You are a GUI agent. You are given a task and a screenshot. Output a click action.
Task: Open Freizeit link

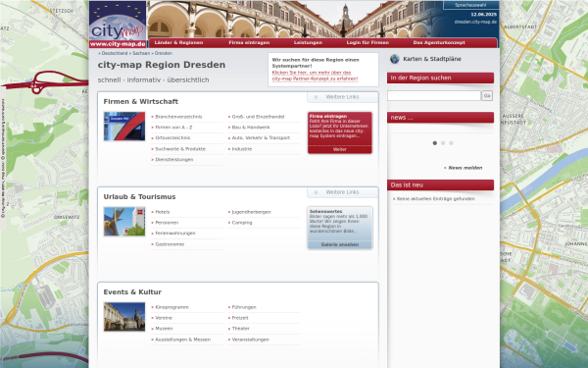(x=240, y=318)
